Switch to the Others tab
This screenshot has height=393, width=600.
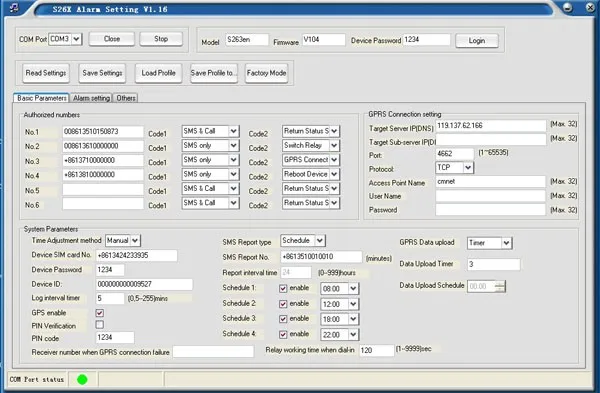coord(126,98)
